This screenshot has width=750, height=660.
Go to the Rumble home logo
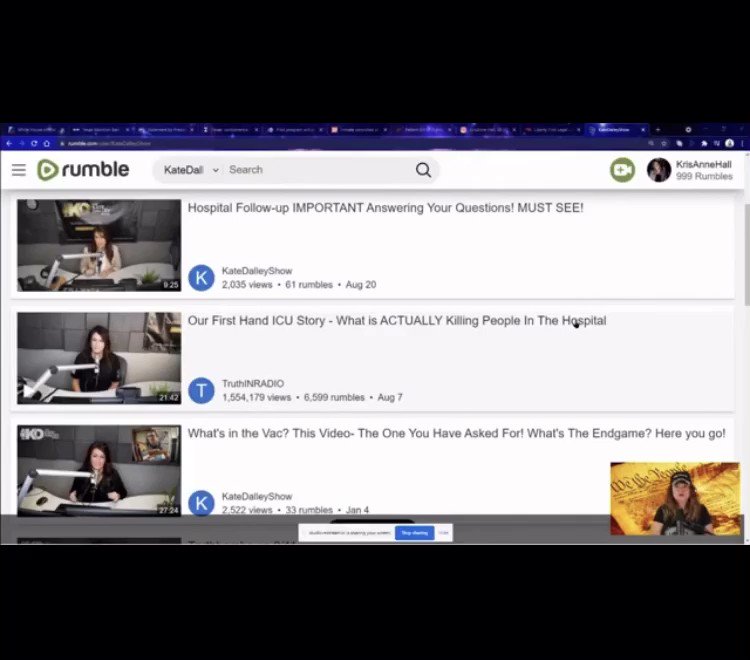(83, 170)
